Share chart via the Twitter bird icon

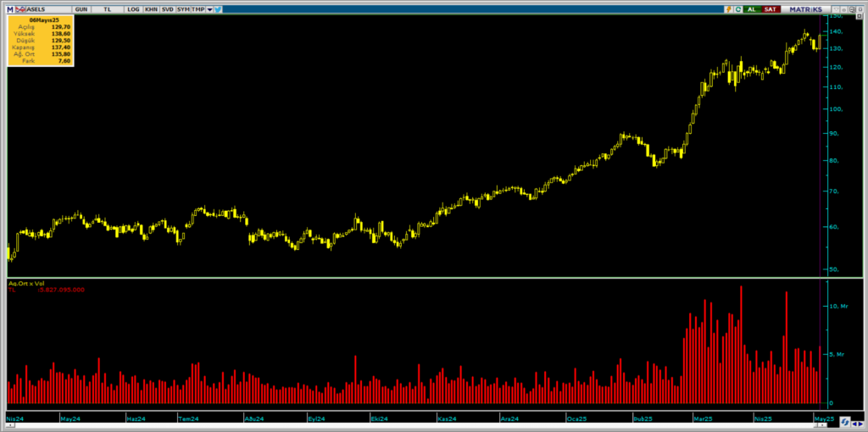[x=218, y=8]
